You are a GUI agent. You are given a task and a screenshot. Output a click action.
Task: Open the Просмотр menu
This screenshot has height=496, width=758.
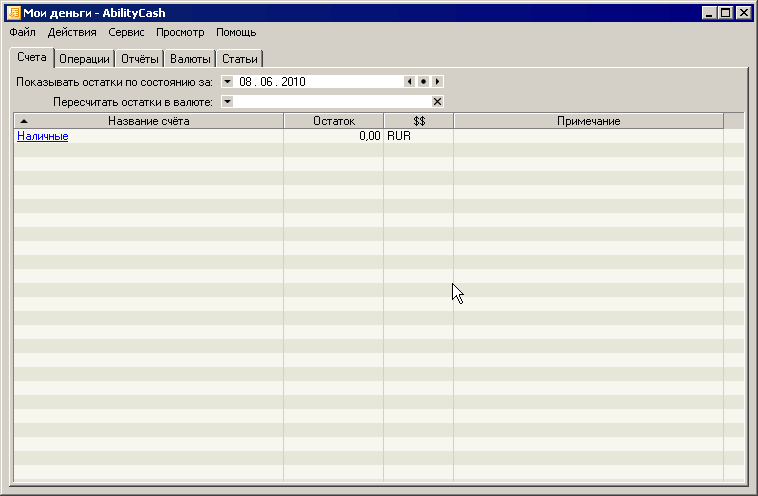[x=180, y=32]
